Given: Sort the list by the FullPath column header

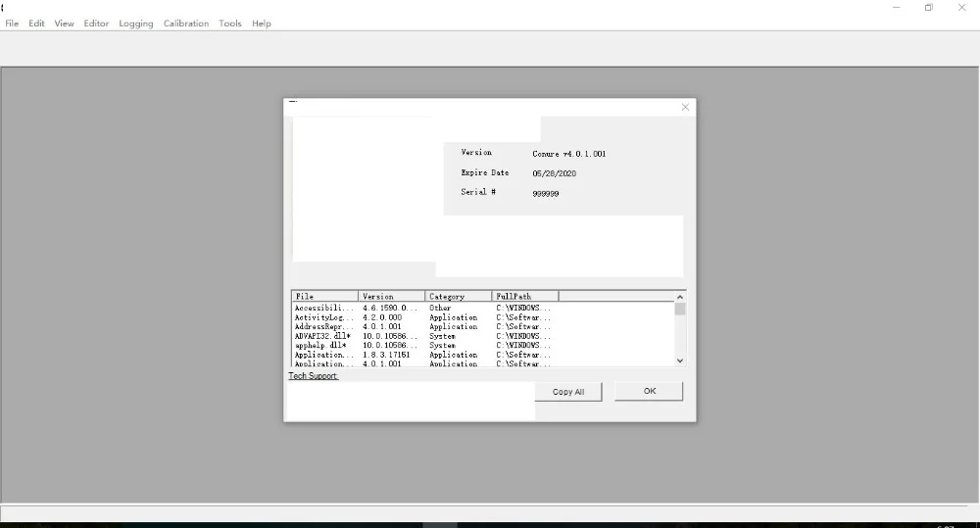Looking at the screenshot, I should tap(525, 296).
